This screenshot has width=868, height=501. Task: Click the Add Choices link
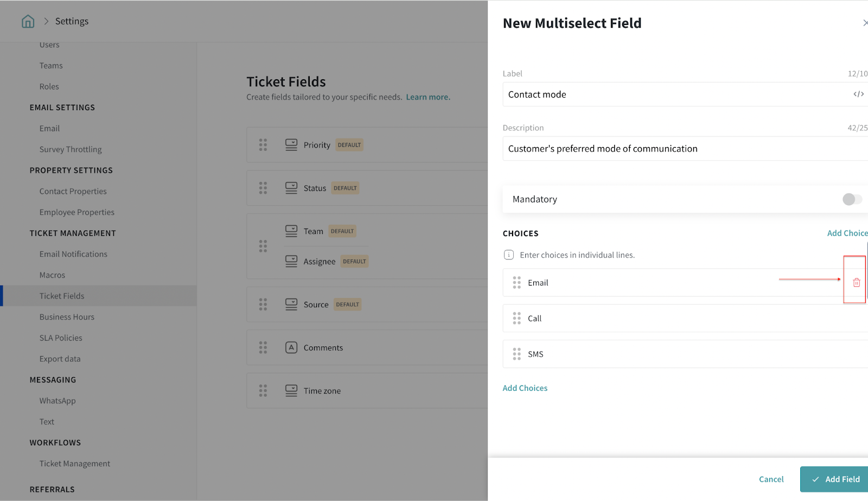(525, 388)
